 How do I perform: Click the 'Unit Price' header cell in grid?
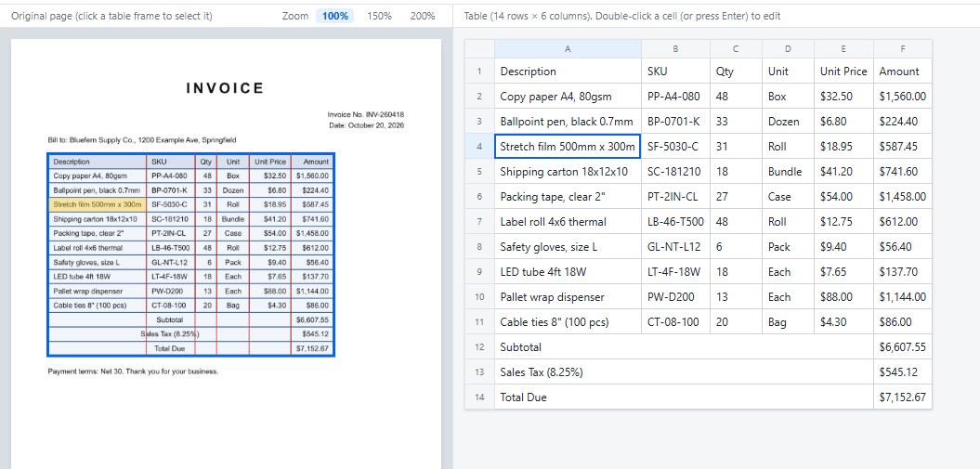click(843, 72)
